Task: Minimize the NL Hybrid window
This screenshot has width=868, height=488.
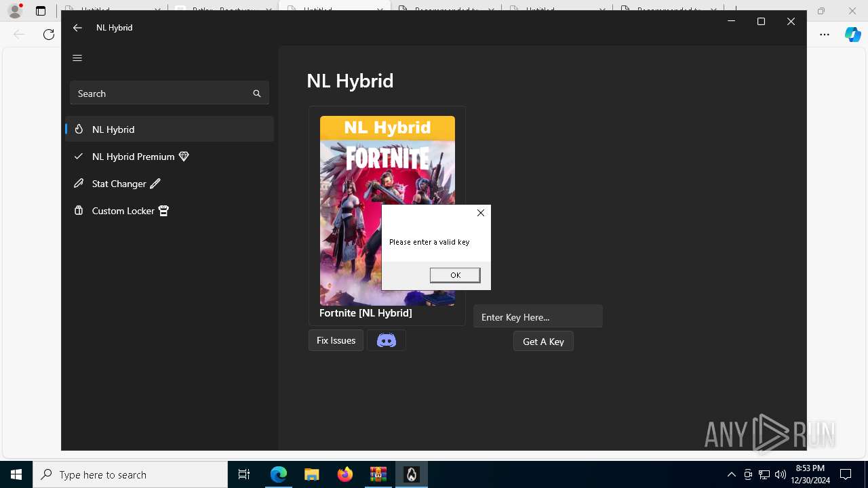Action: (x=731, y=22)
